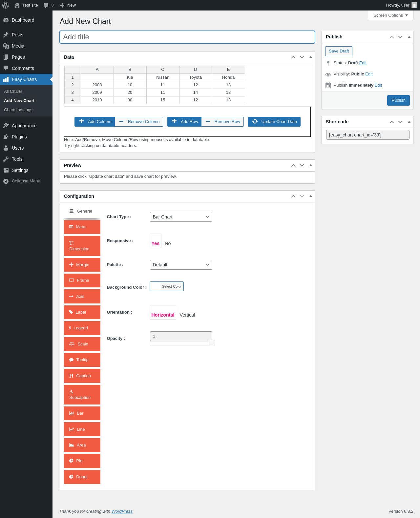Screen dimensions: 420x518
Task: Click the calendar icon beside Publish immediately
Action: 328,85
